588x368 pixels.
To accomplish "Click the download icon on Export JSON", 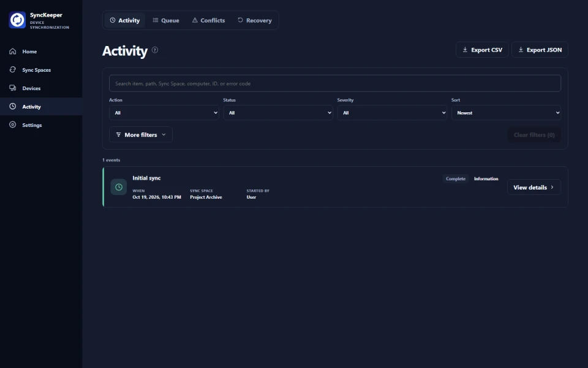I will tap(521, 50).
